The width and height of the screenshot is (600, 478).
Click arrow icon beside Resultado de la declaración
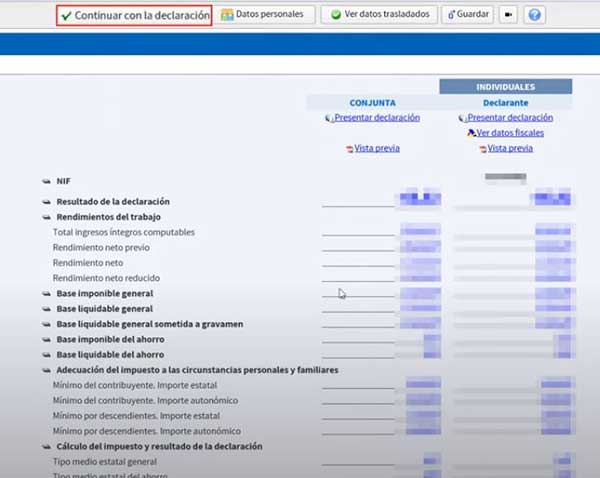(46, 202)
